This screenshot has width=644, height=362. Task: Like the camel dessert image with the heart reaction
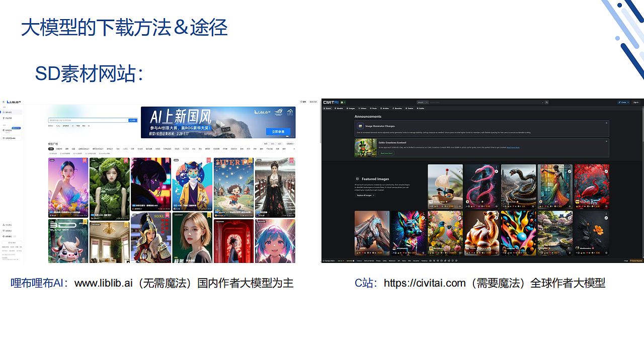tap(472, 252)
